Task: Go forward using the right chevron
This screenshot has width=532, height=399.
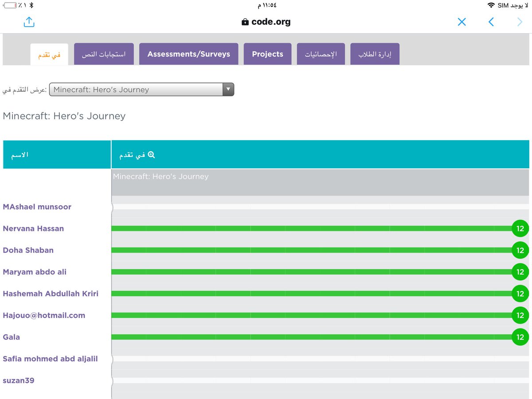Action: point(520,22)
